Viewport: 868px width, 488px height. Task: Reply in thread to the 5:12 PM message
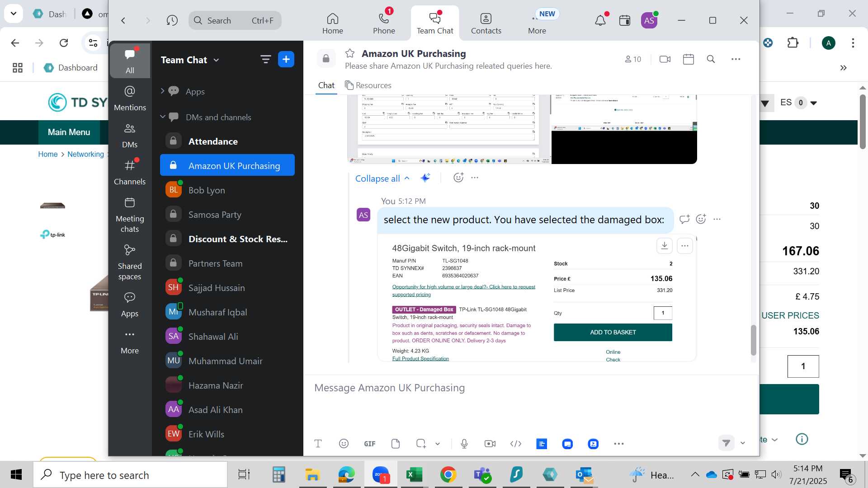[x=684, y=219]
